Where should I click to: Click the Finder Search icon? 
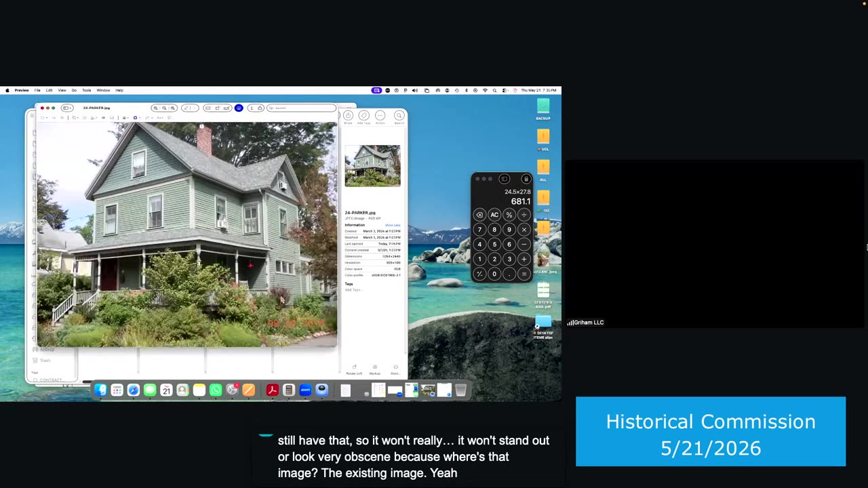[x=399, y=116]
